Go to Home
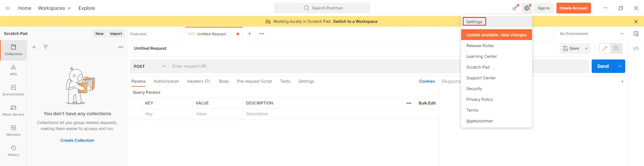The image size is (644, 166). pos(24,8)
